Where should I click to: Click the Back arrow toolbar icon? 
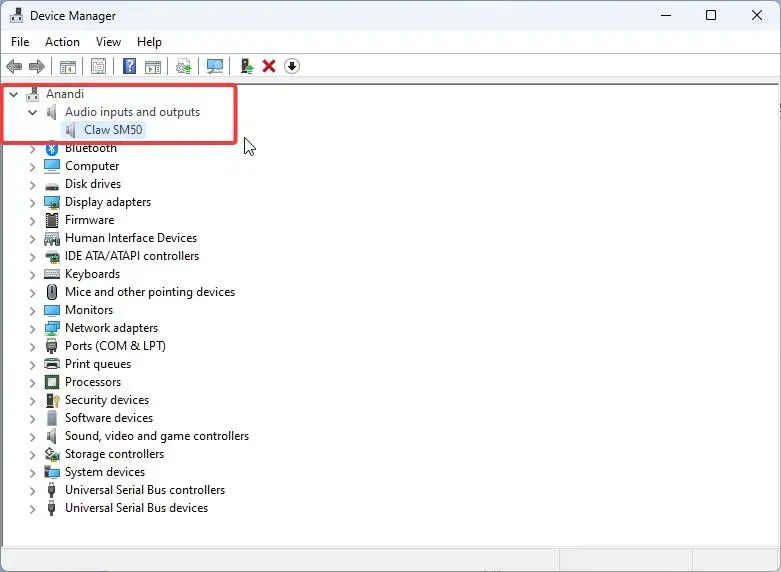[14, 66]
